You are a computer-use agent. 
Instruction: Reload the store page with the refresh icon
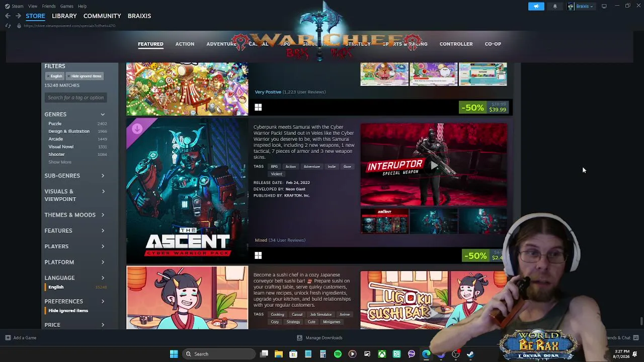(8, 26)
